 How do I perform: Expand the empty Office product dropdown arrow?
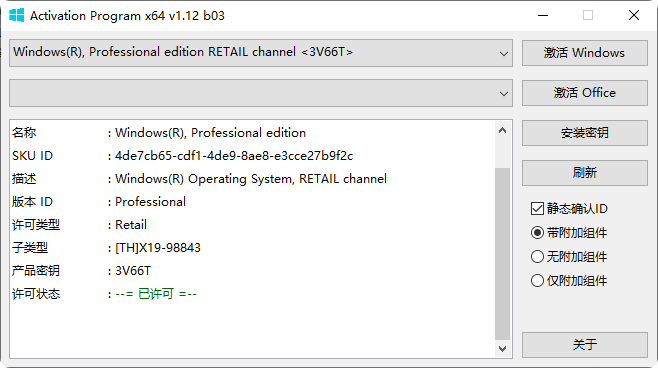(x=504, y=93)
